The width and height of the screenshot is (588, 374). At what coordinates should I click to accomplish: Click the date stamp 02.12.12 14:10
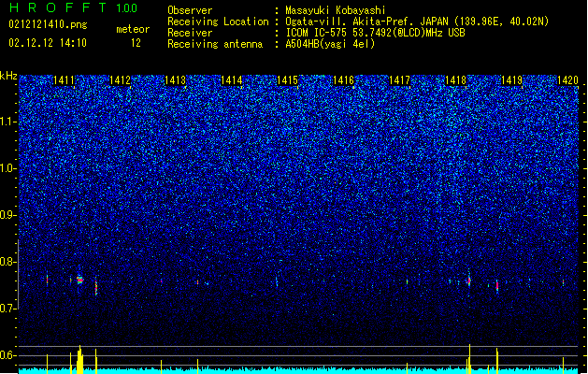click(x=48, y=43)
